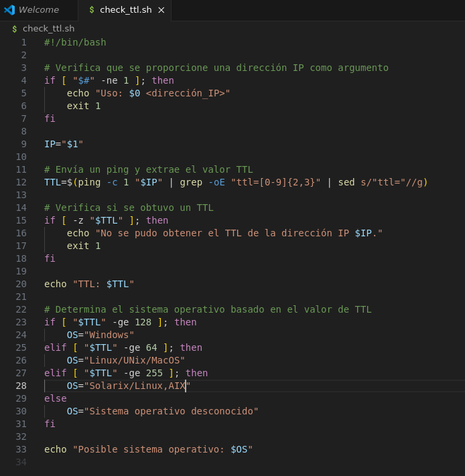Click the '-ge 128' condition line
465x476 pixels.
tap(121, 322)
